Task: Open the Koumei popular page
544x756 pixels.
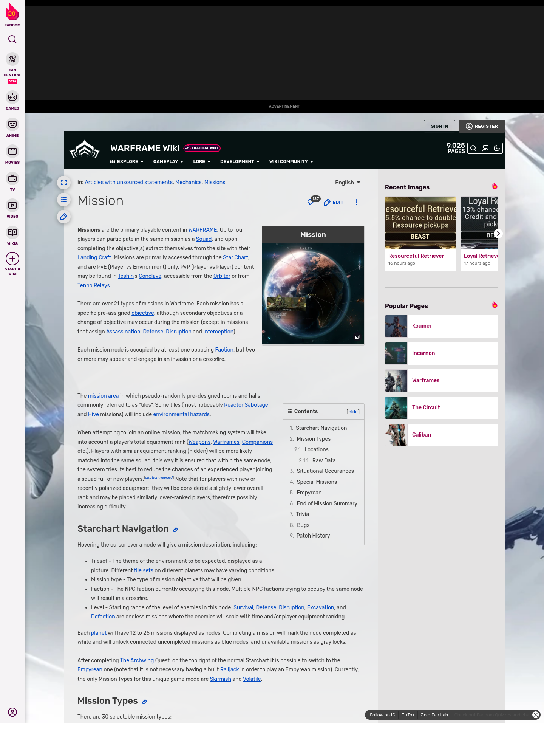Action: coord(442,326)
